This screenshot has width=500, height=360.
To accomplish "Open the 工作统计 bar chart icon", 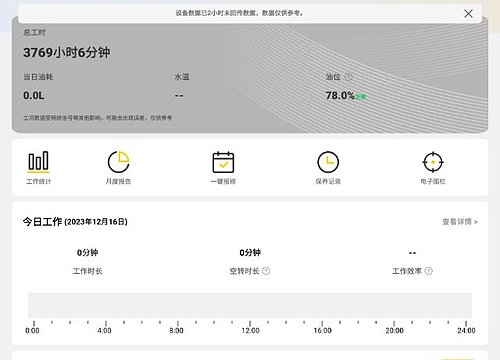I will tap(38, 162).
